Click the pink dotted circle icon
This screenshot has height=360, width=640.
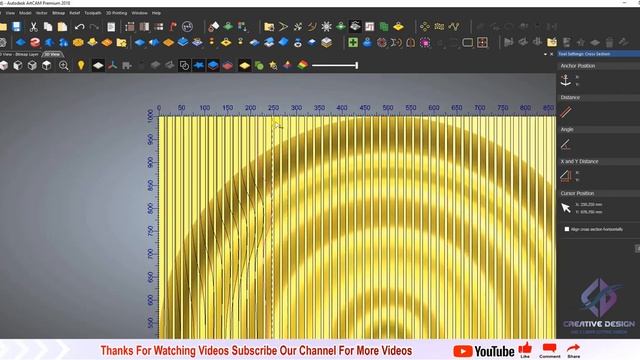tap(425, 42)
